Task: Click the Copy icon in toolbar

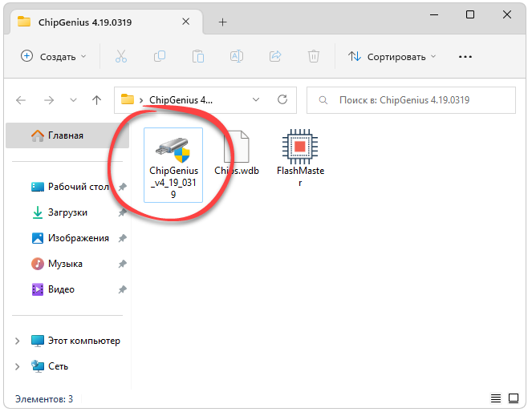Action: tap(160, 56)
